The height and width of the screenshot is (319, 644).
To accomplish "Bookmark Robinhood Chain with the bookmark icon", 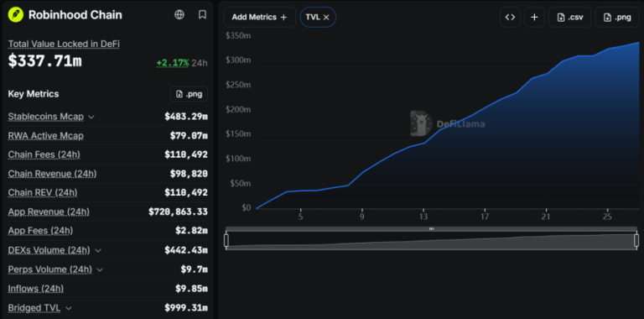I will click(202, 15).
